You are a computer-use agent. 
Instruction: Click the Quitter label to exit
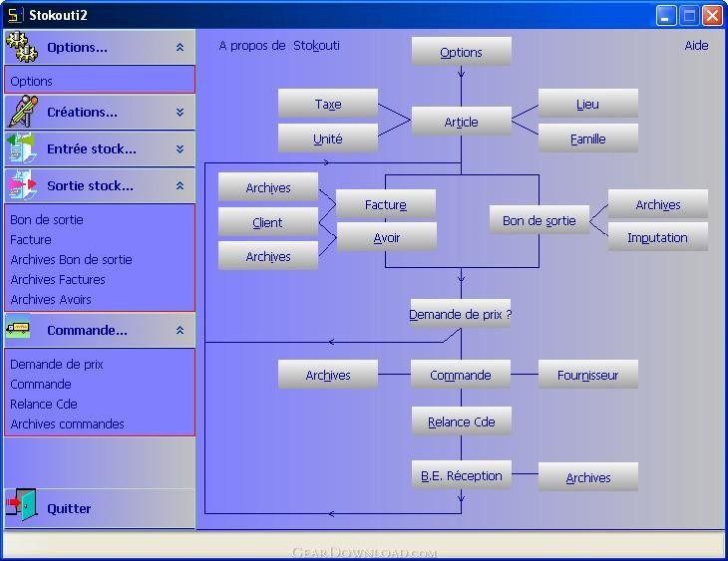tap(69, 508)
